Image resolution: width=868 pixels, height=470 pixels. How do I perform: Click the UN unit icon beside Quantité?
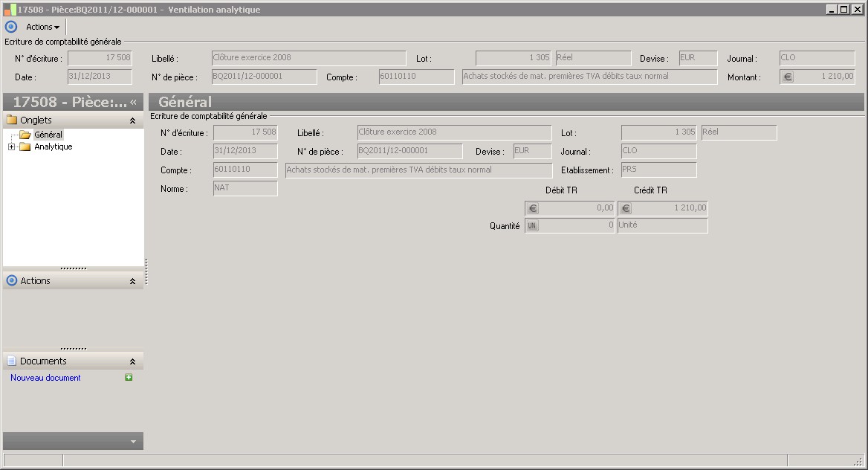coord(532,225)
